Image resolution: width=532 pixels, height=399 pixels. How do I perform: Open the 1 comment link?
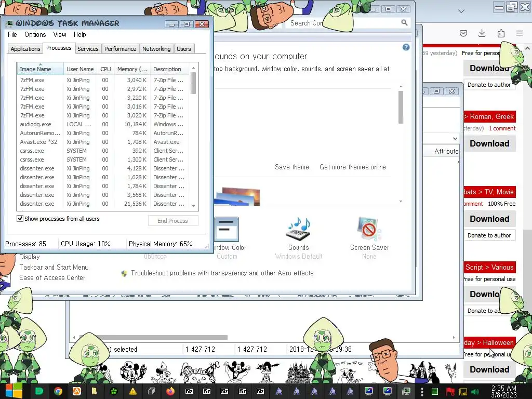pos(502,128)
